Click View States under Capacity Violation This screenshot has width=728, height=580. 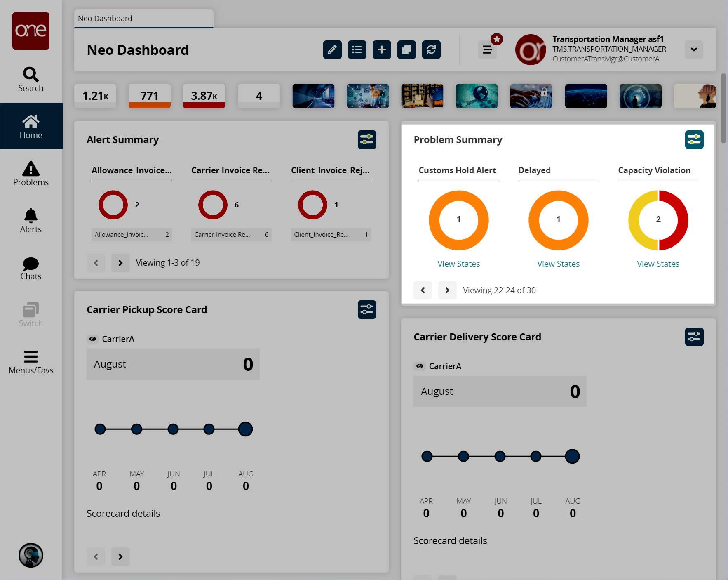pos(658,264)
